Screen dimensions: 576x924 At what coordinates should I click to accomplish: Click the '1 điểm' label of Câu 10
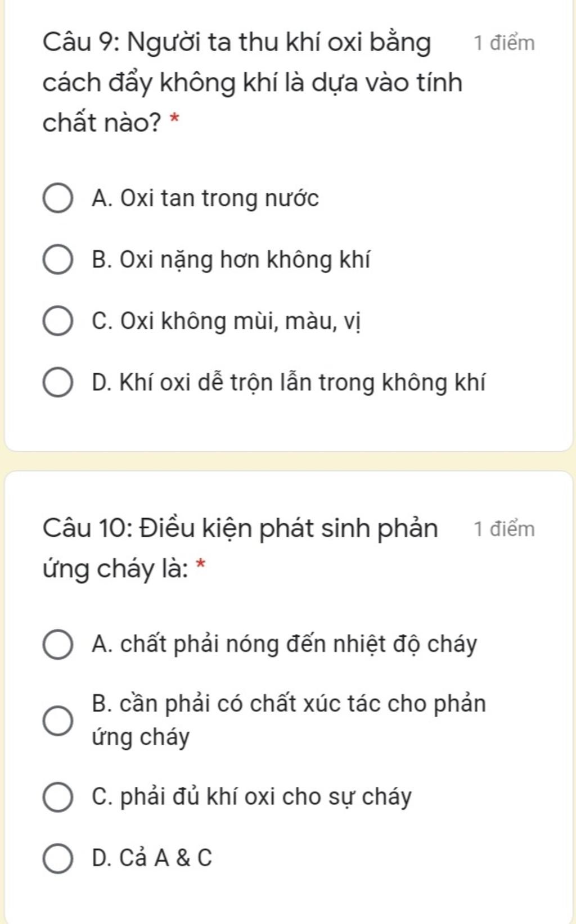[504, 529]
